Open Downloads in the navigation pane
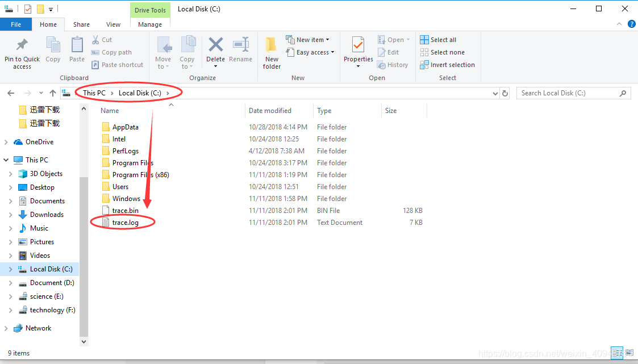Image resolution: width=638 pixels, height=364 pixels. (47, 214)
